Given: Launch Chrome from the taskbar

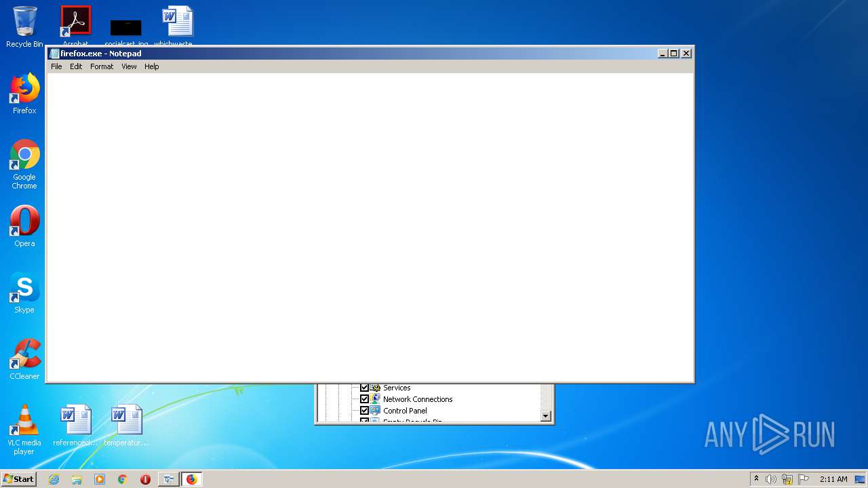Looking at the screenshot, I should 123,479.
